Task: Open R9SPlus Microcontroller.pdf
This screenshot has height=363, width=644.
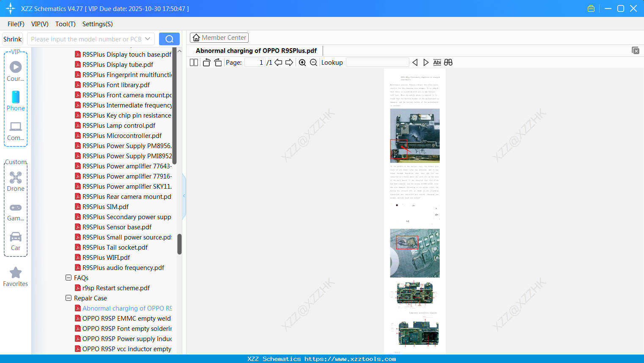Action: point(122,136)
